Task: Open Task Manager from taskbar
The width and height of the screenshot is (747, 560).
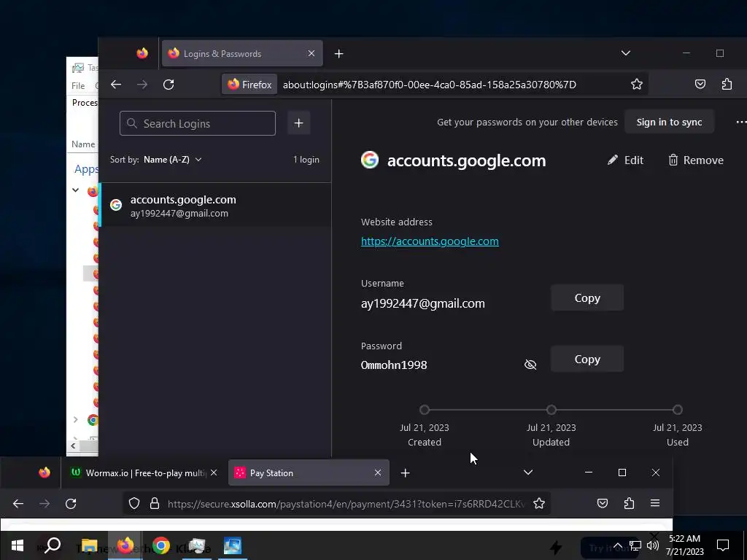Action: click(x=197, y=545)
